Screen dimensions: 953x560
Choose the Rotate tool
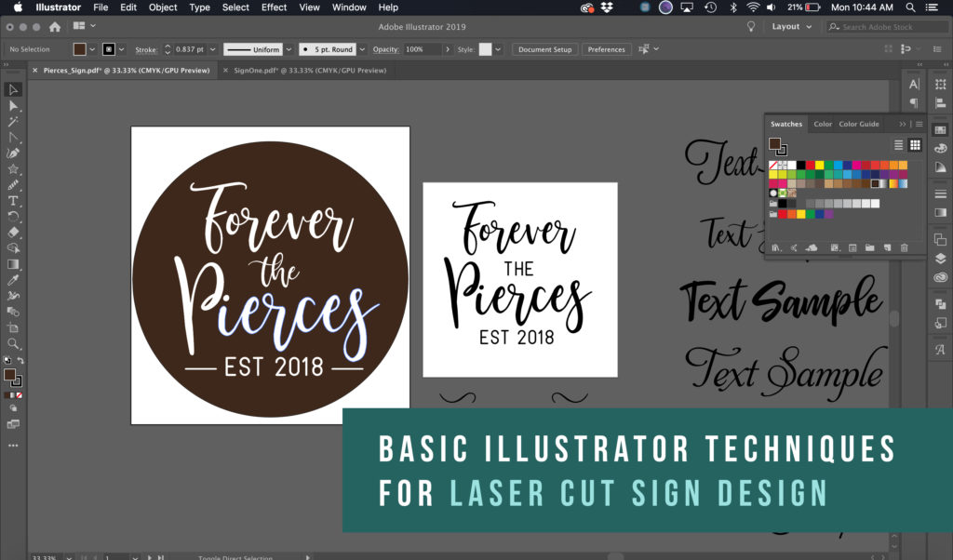13,216
